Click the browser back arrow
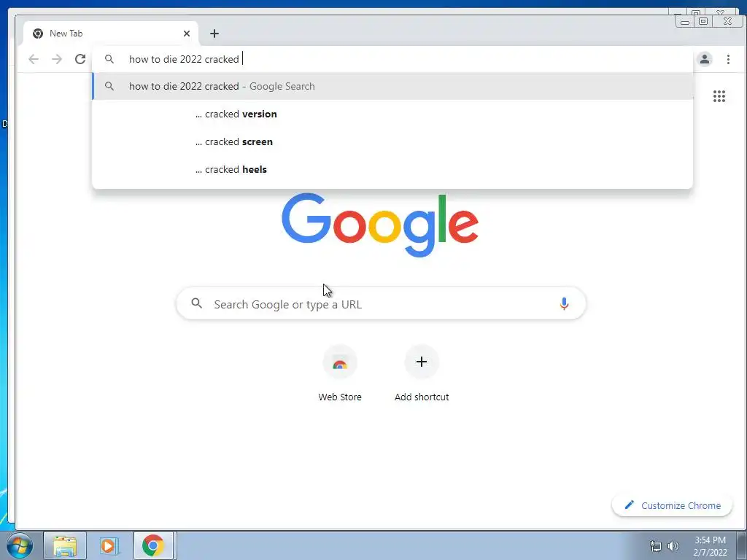 34,59
